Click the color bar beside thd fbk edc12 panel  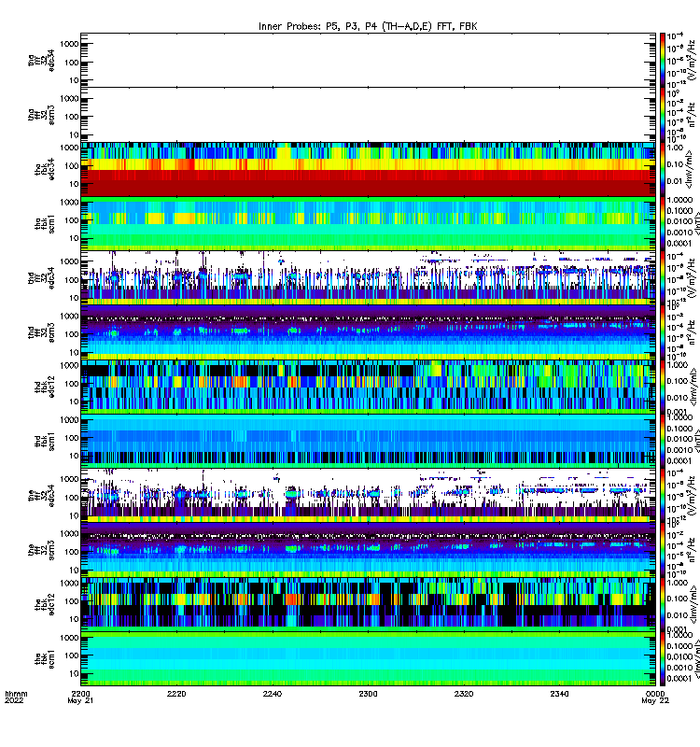(663, 387)
